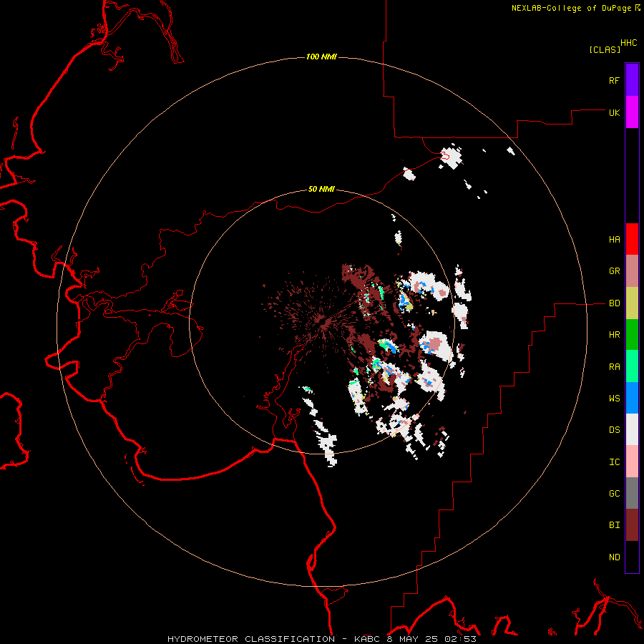The width and height of the screenshot is (644, 644).
Task: Click the BD legend label
Action: pos(614,303)
